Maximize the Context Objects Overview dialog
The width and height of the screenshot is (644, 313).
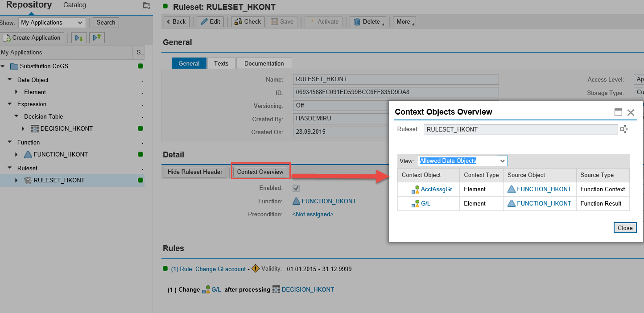[x=618, y=112]
